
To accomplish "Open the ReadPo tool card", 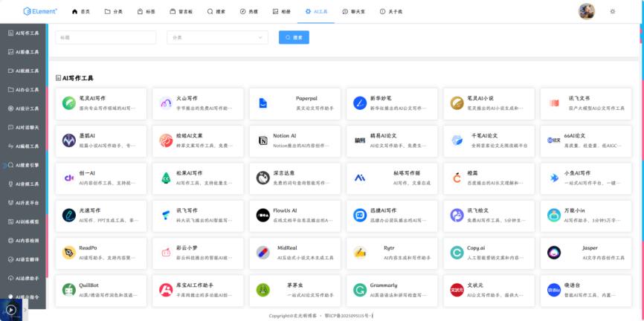I will point(101,253).
